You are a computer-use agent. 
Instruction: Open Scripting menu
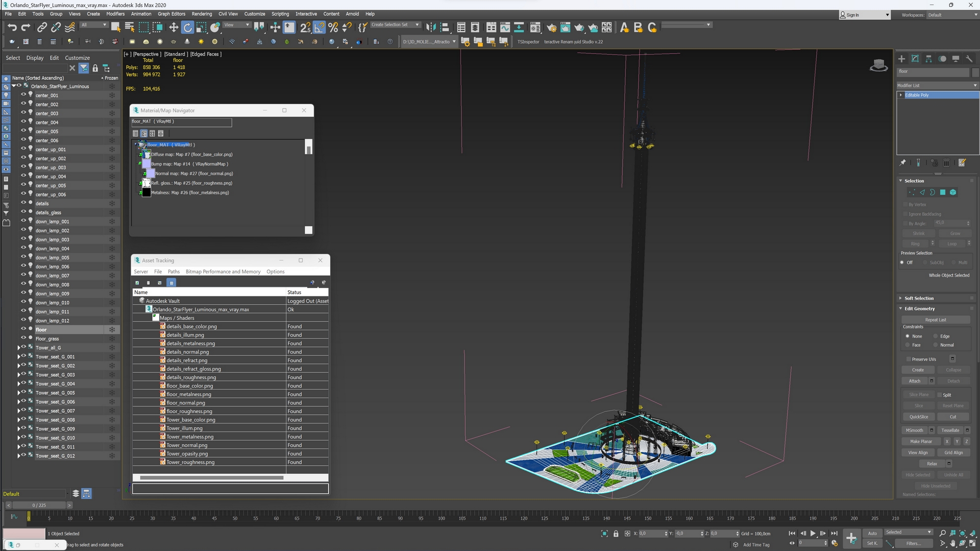click(280, 14)
